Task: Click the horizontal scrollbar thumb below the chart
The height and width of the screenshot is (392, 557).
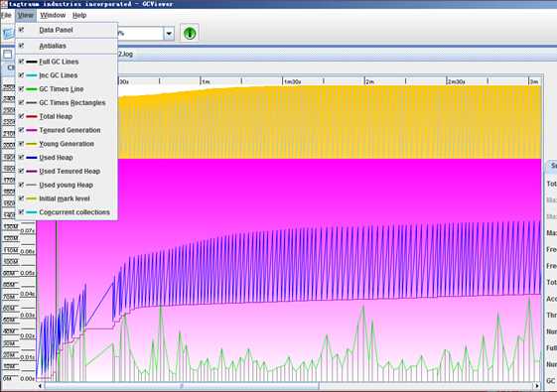Action: [x=182, y=386]
